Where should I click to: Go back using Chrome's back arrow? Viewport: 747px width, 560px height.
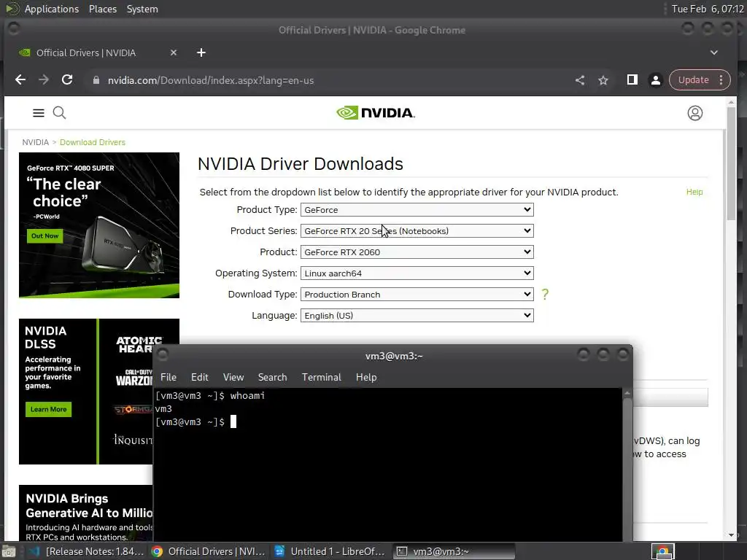[20, 80]
